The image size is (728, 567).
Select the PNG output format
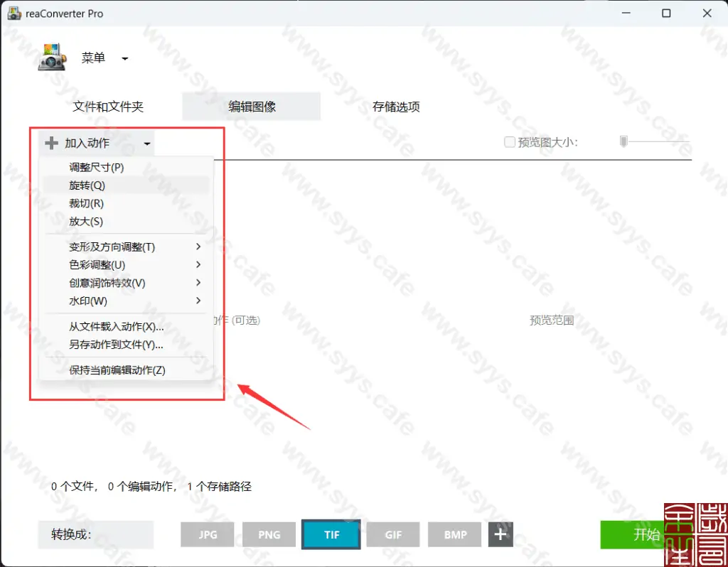point(269,534)
